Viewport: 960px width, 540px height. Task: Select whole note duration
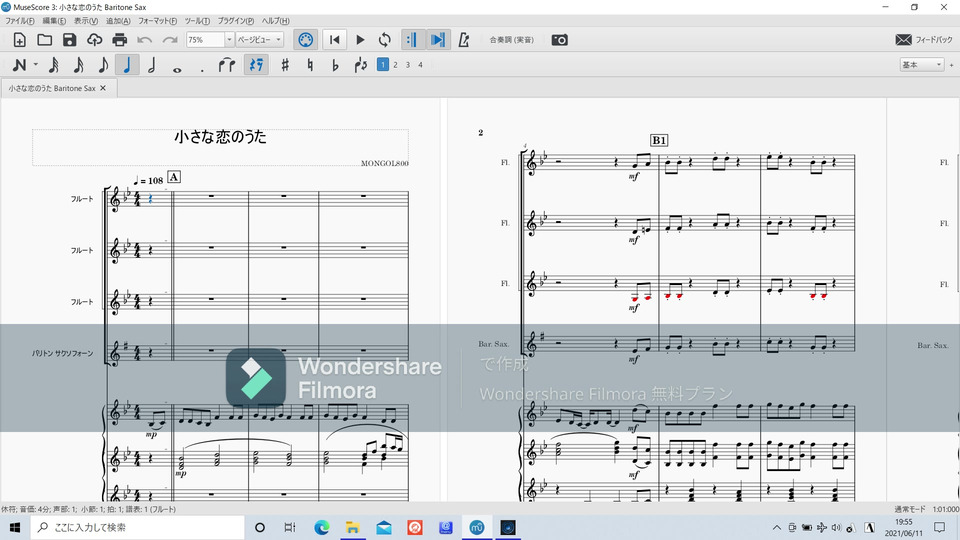pos(177,69)
